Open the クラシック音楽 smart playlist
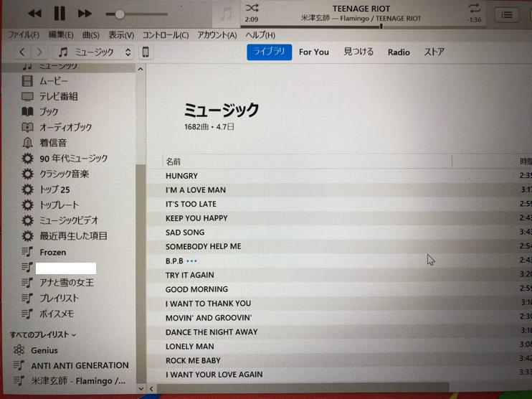This screenshot has width=532, height=399. [x=64, y=174]
